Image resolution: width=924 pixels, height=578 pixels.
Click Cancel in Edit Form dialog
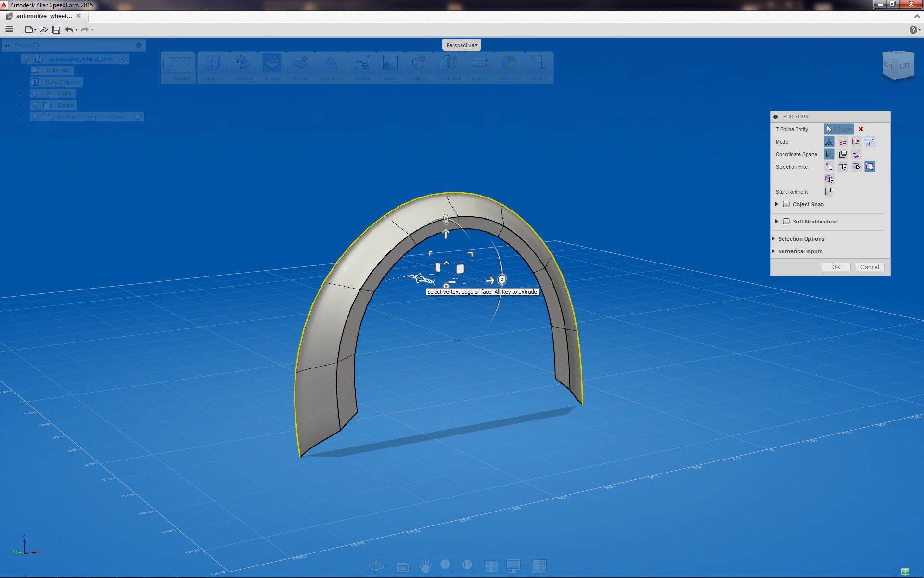click(x=869, y=267)
